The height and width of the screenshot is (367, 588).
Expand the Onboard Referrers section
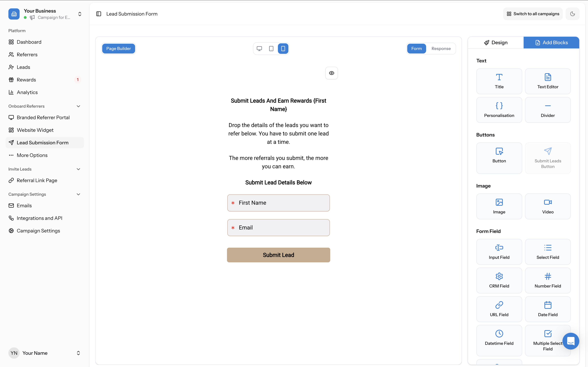78,106
